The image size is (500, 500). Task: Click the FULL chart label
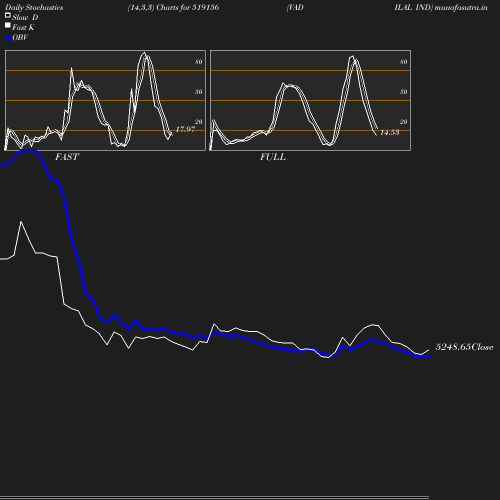273,157
